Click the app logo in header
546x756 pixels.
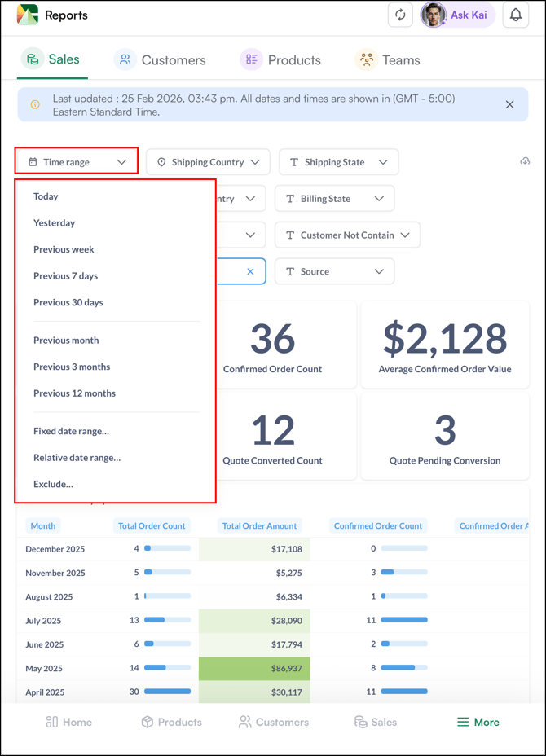(28, 15)
